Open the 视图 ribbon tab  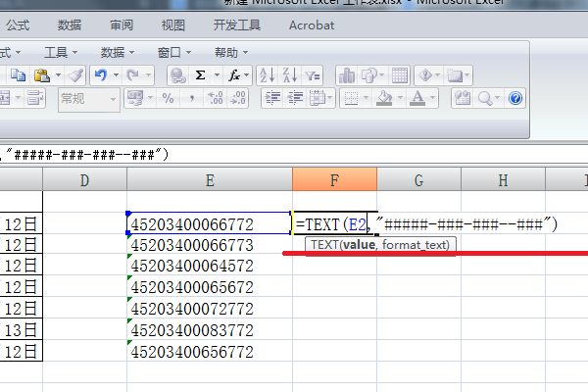172,25
